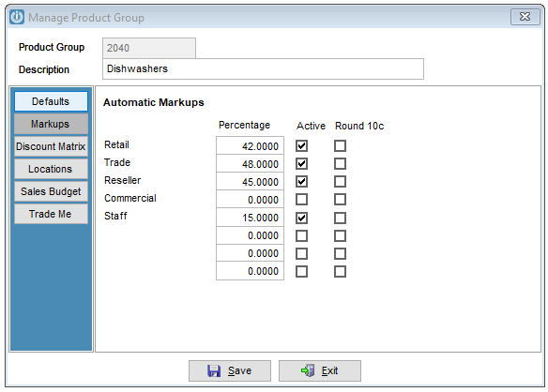Uncheck Active for Reseller markup
This screenshot has width=548, height=392.
coord(301,182)
